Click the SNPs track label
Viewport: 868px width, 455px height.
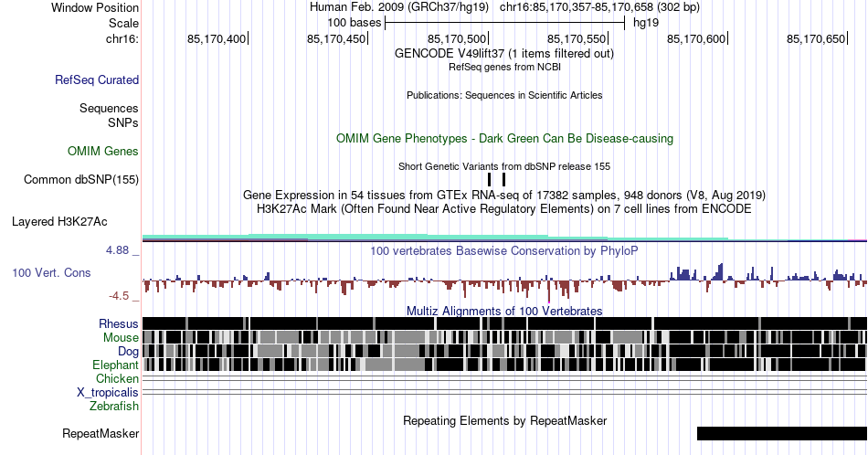point(123,122)
